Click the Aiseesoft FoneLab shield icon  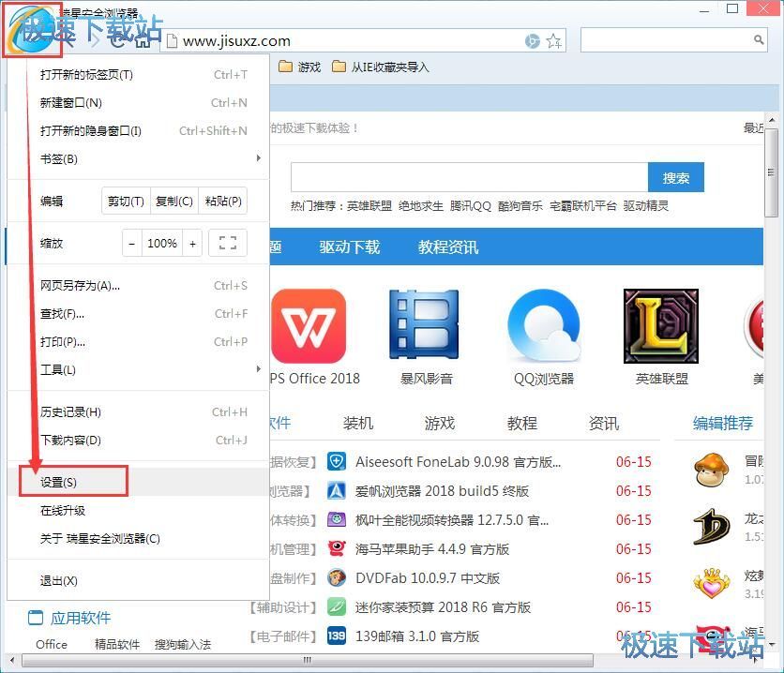pyautogui.click(x=337, y=461)
